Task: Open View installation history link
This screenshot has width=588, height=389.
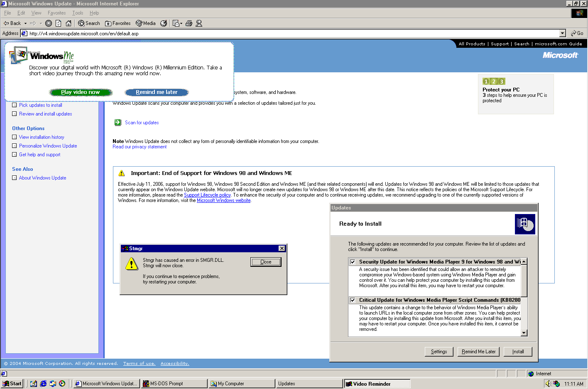Action: point(42,137)
